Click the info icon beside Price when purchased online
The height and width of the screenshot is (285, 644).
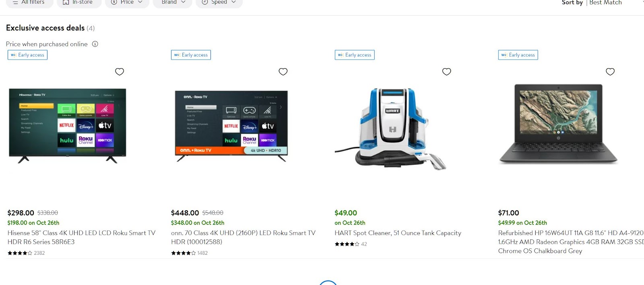95,44
